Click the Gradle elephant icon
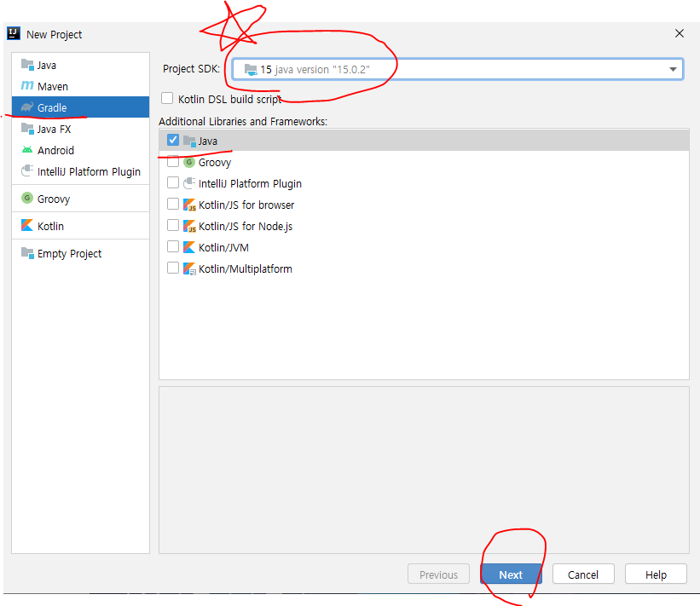This screenshot has width=700, height=606. tap(27, 107)
